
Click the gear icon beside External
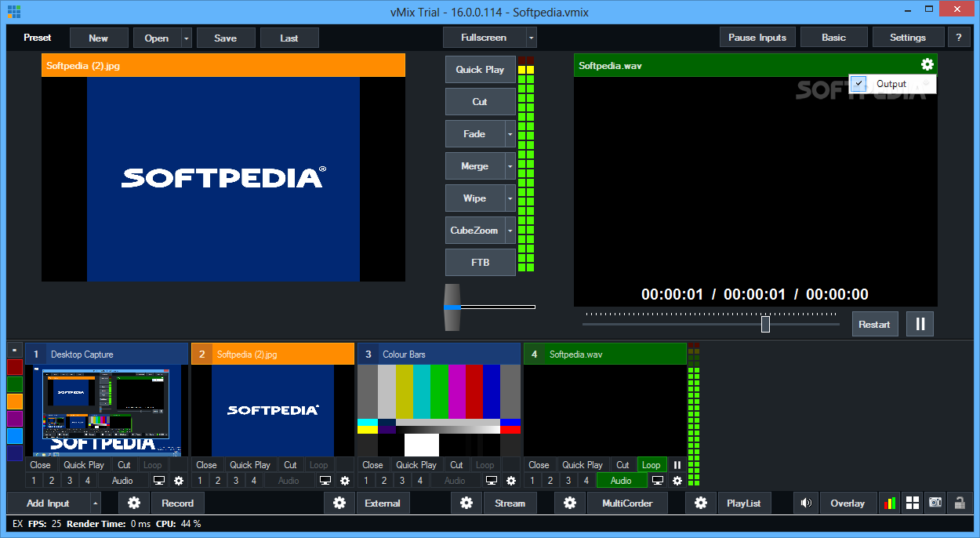coord(339,503)
